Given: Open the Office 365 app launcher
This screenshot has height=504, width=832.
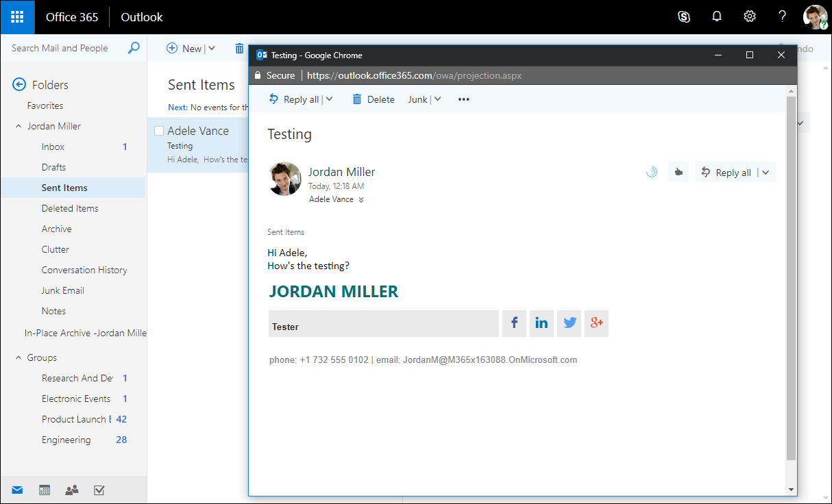Looking at the screenshot, I should 17,17.
